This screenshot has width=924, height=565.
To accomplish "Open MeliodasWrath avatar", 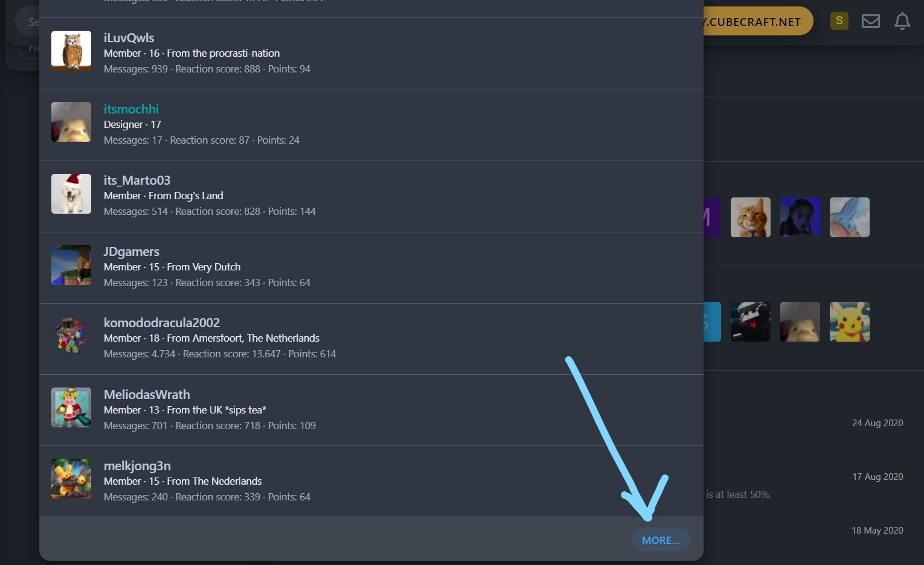I will [71, 407].
